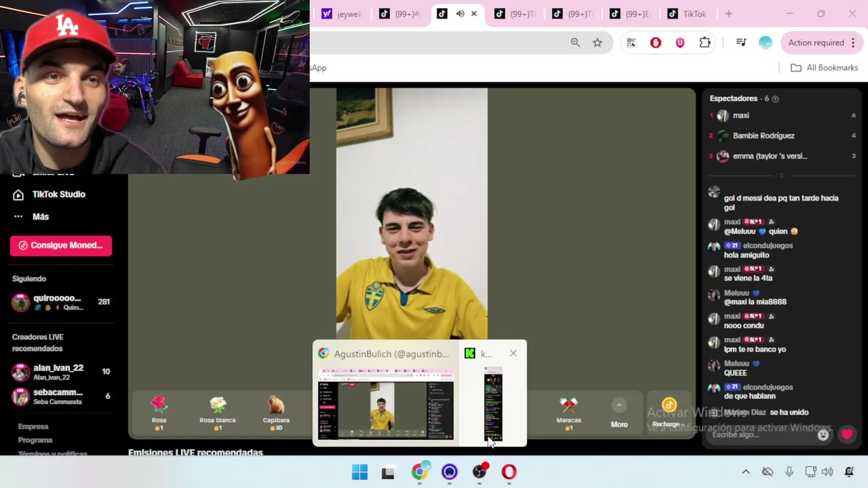Open Task View on the taskbar
The image size is (868, 488).
[x=388, y=472]
